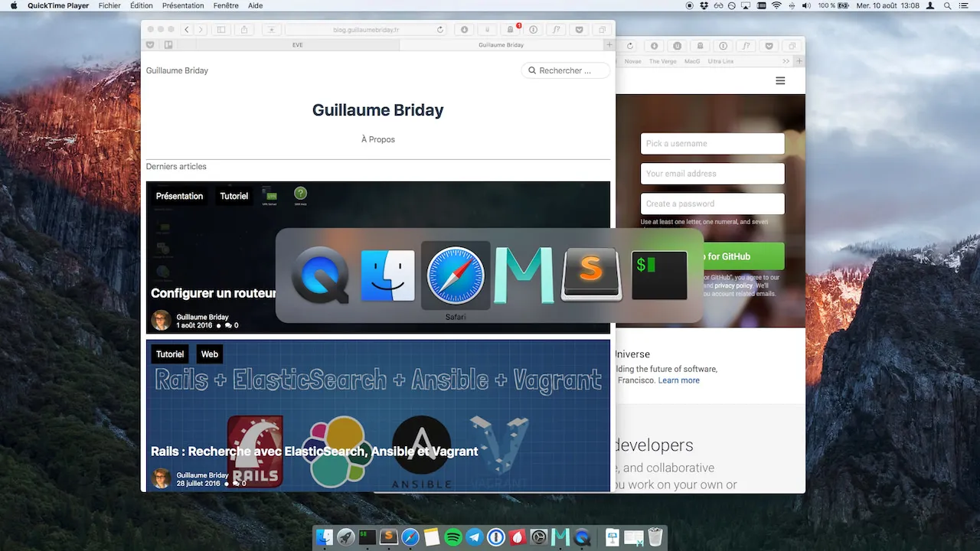Image resolution: width=980 pixels, height=551 pixels.
Task: Click the À Propos link
Action: click(x=378, y=139)
